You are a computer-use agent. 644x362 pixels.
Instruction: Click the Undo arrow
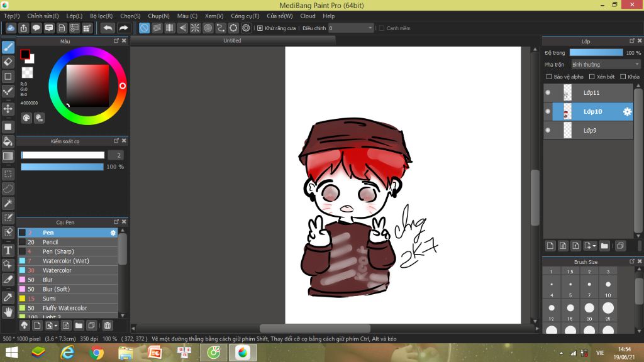pyautogui.click(x=108, y=28)
